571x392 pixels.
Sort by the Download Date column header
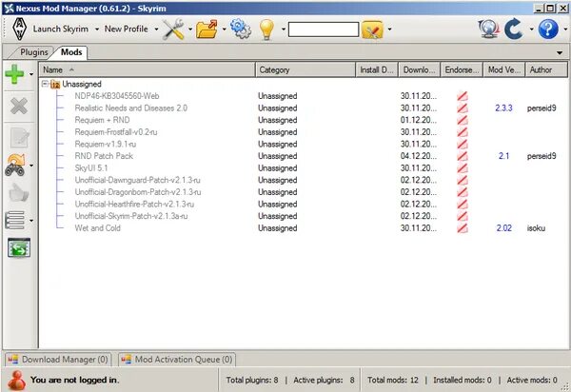point(420,69)
